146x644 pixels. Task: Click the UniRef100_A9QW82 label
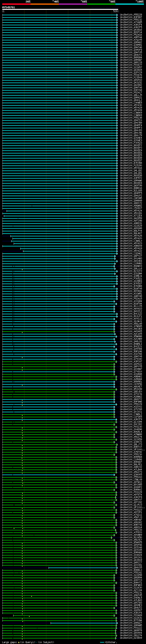(x=131, y=206)
